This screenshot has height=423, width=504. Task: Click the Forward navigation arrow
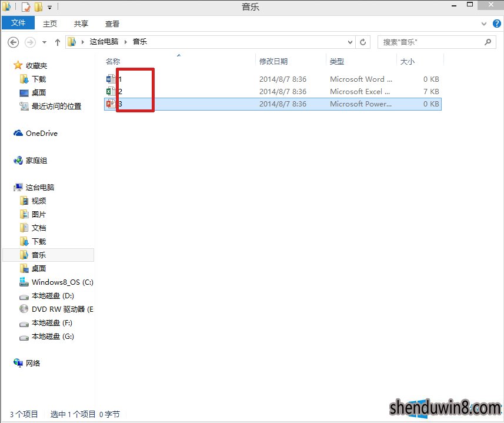coord(30,42)
